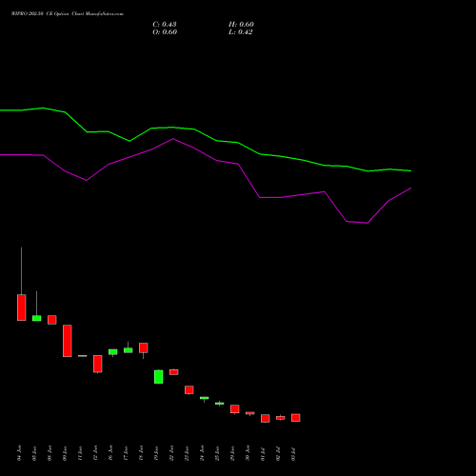The height and width of the screenshot is (476, 476).
Task: Click the low value L: 0.42
Action: [x=241, y=32]
